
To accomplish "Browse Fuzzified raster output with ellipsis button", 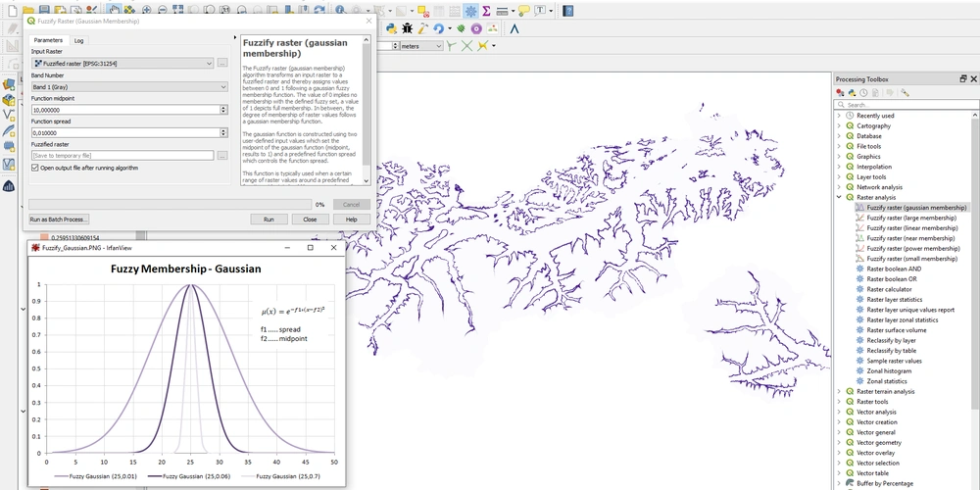I will click(221, 156).
